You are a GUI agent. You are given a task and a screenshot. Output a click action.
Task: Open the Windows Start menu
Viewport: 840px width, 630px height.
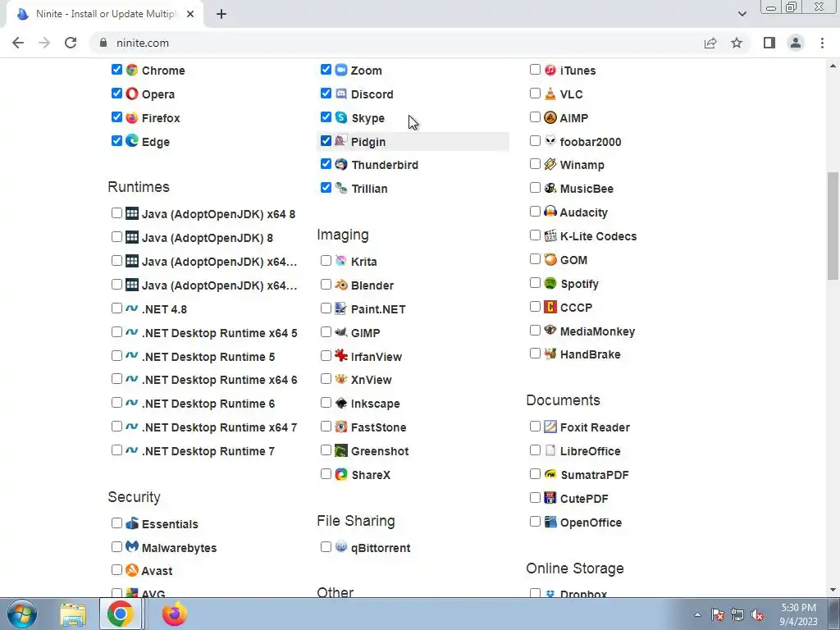click(22, 614)
